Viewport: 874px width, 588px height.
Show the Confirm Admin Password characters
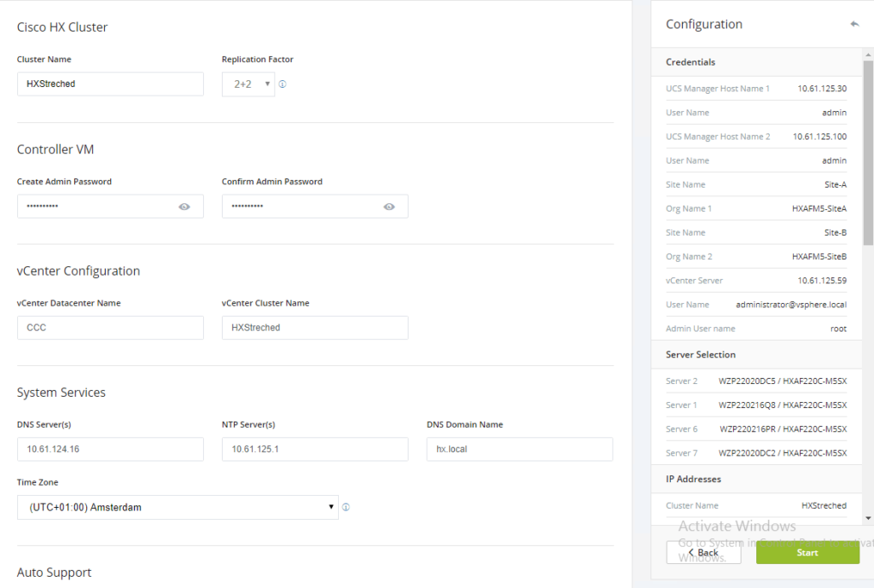pos(389,207)
